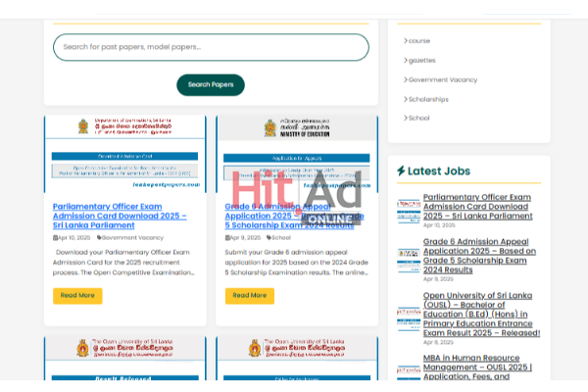Open Grade 6 Admission Appeal post thumbnail
Viewport: 588px width, 392px height.
click(297, 155)
